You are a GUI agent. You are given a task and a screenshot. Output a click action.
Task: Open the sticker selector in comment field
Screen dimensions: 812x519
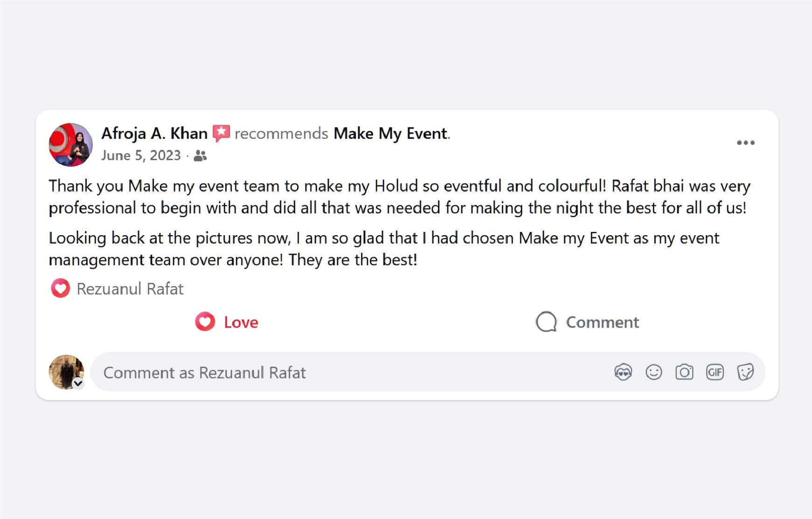[x=745, y=372]
